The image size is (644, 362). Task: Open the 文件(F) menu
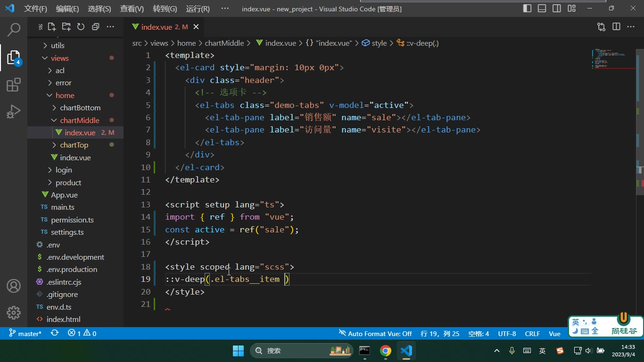tap(36, 8)
